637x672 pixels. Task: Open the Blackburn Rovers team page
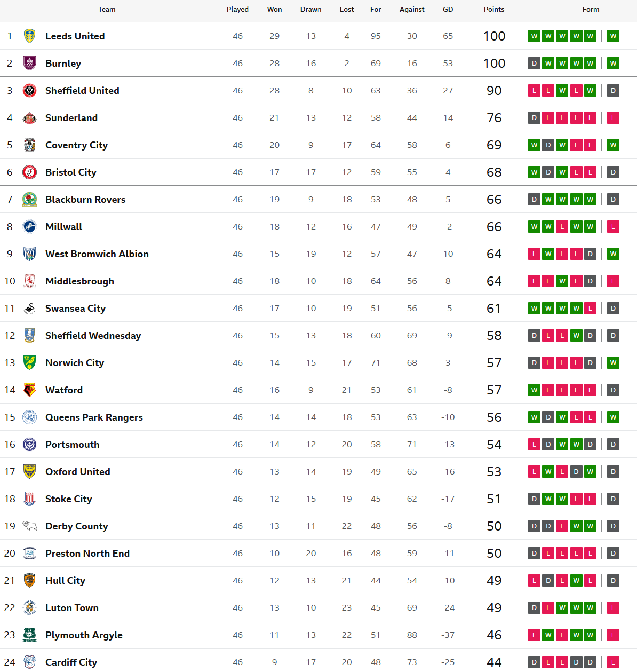pos(85,200)
